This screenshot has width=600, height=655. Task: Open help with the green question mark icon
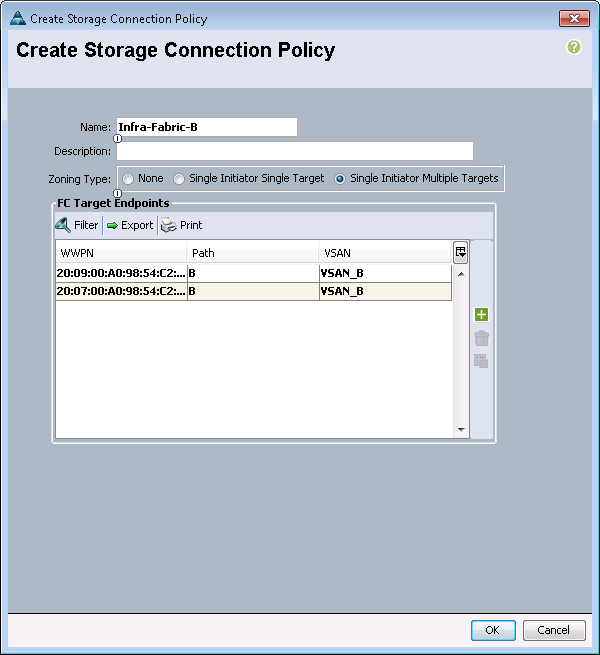coord(574,47)
